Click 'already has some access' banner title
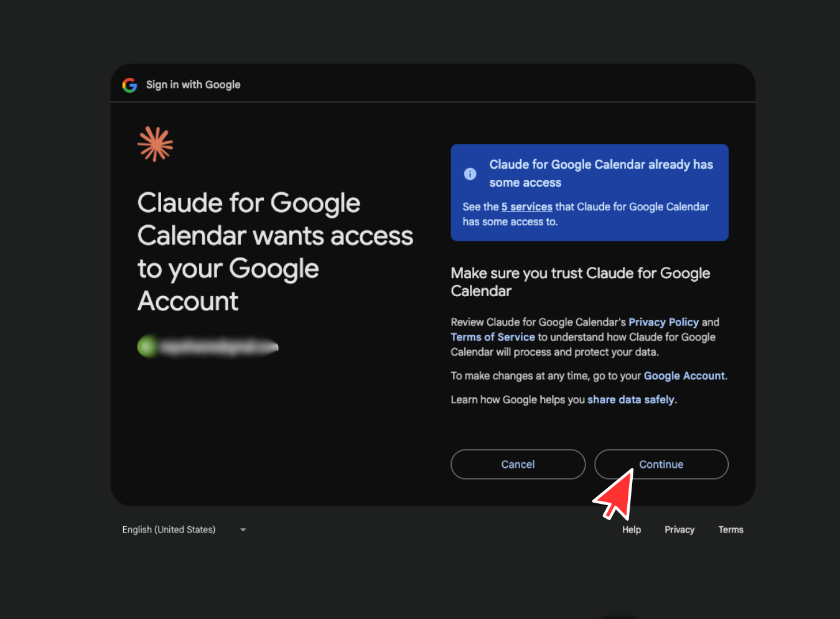 click(601, 174)
